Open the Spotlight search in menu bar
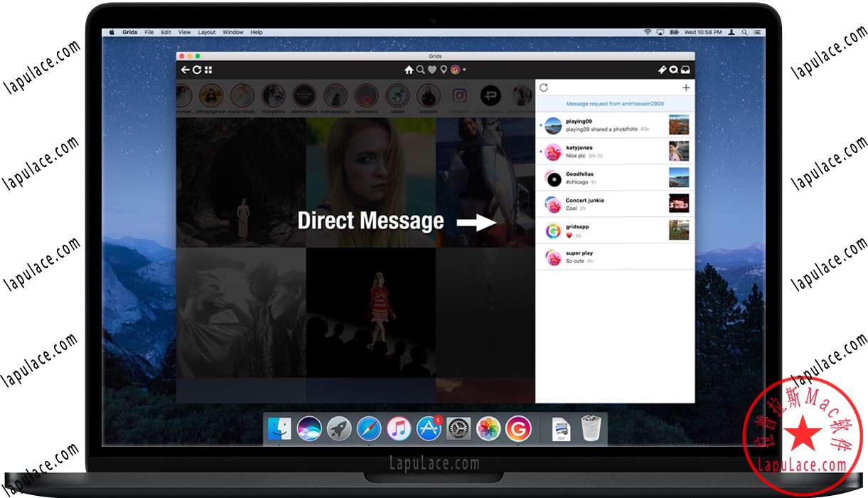 (x=744, y=32)
